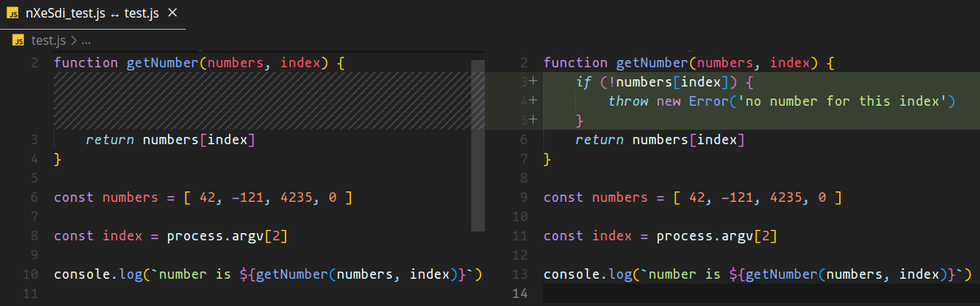Image resolution: width=980 pixels, height=306 pixels.
Task: Click the plus marker beside added line 3
Action: tap(532, 82)
